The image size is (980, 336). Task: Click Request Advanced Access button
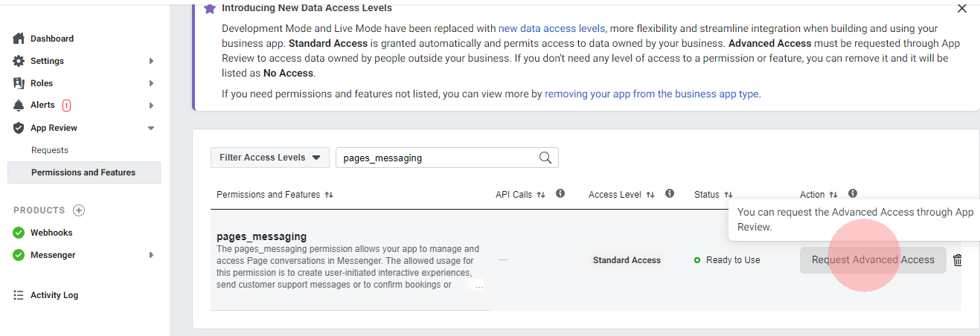pos(873,260)
